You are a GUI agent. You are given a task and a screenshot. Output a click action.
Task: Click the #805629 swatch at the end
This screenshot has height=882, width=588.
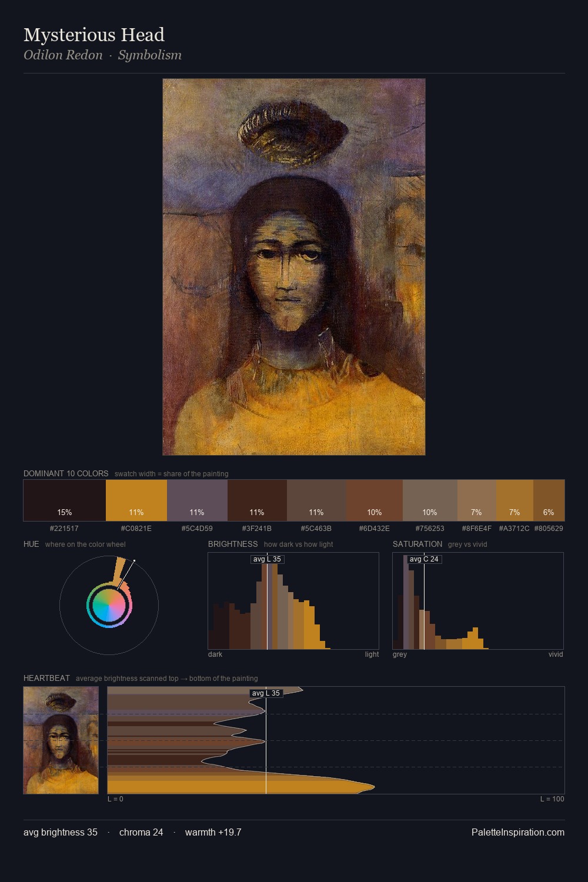549,500
